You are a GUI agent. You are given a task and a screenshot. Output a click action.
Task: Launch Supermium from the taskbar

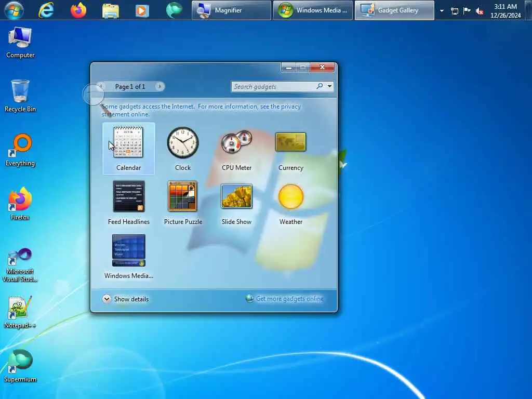(174, 10)
